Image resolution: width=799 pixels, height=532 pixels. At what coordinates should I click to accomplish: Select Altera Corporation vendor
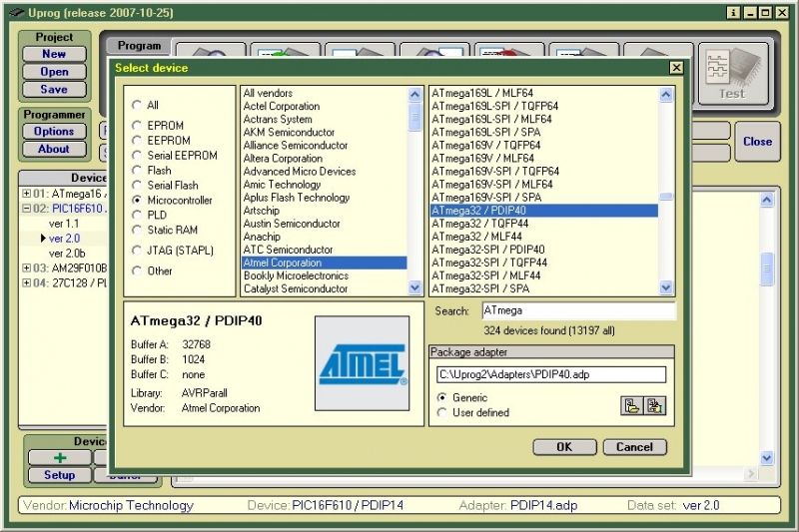[x=324, y=159]
